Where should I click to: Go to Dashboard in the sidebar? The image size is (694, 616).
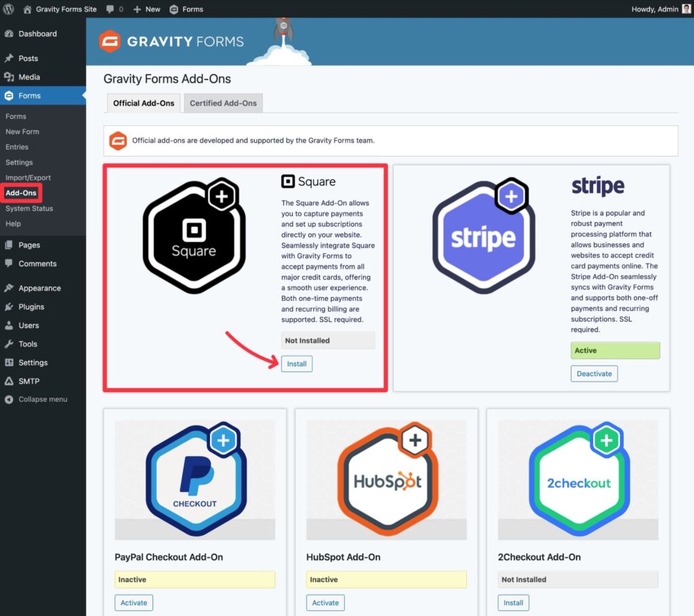(37, 34)
